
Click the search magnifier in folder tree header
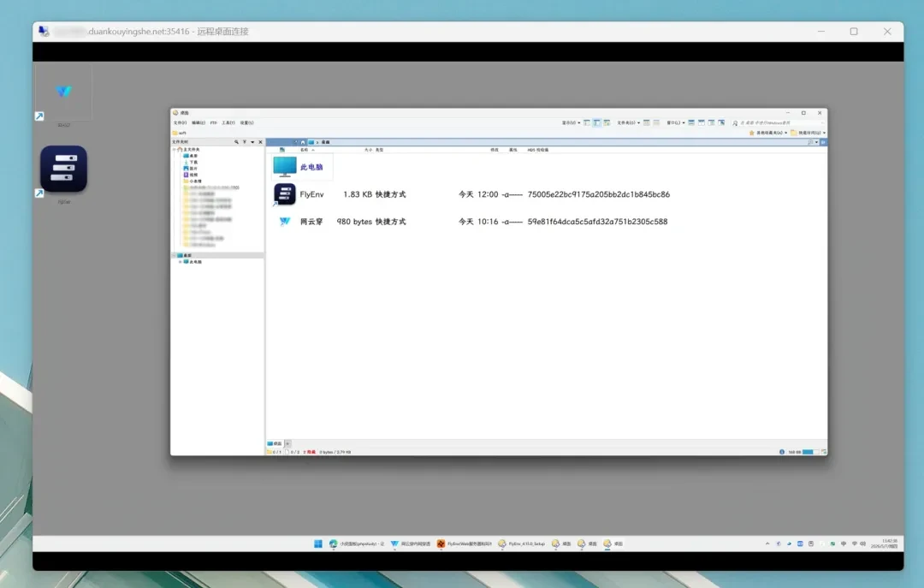pyautogui.click(x=236, y=142)
